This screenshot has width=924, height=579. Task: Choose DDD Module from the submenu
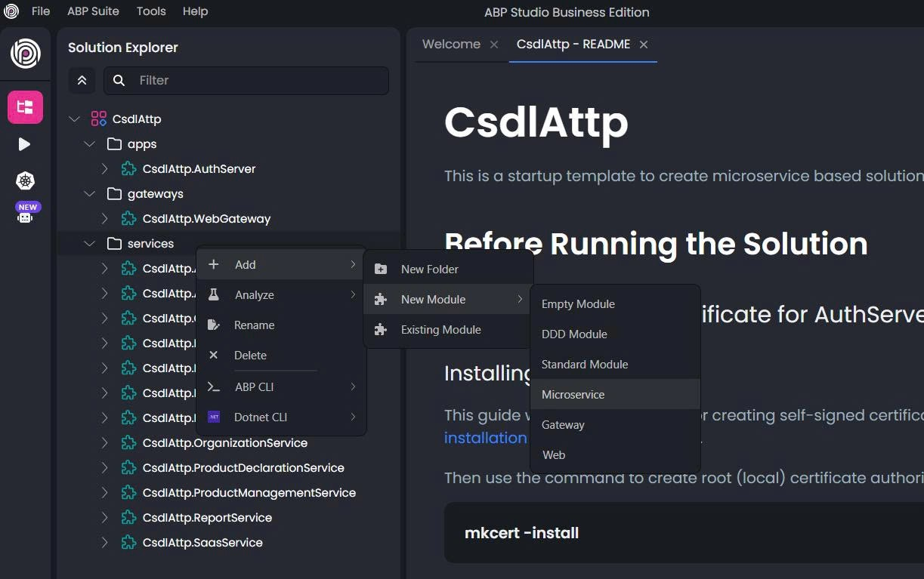pos(616,334)
